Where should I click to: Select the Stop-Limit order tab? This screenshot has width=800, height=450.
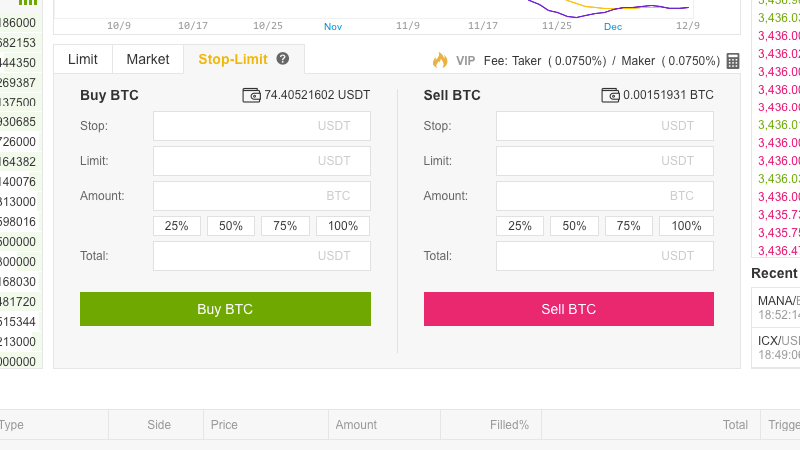click(x=233, y=59)
